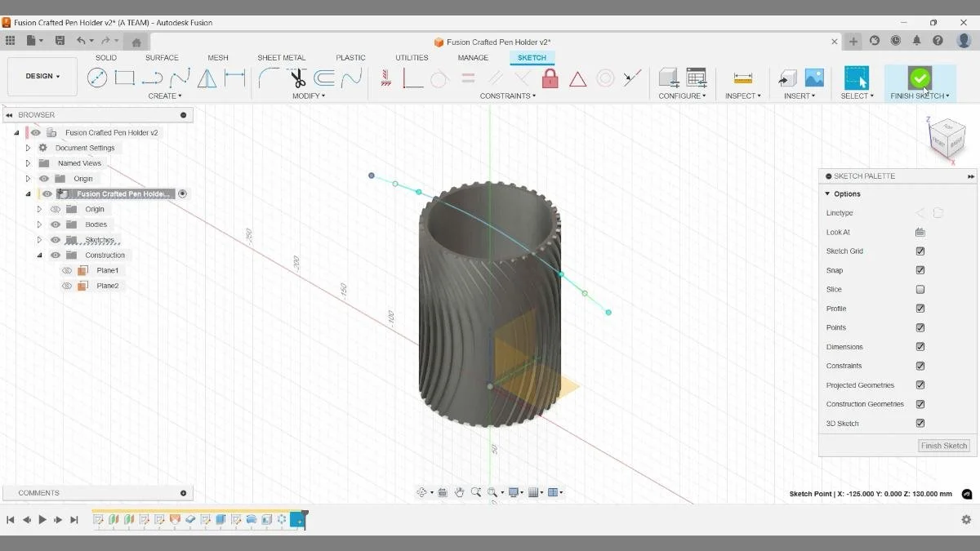Viewport: 980px width, 551px height.
Task: Apply the Fix/UnFix lock constraint
Action: pyautogui.click(x=550, y=79)
